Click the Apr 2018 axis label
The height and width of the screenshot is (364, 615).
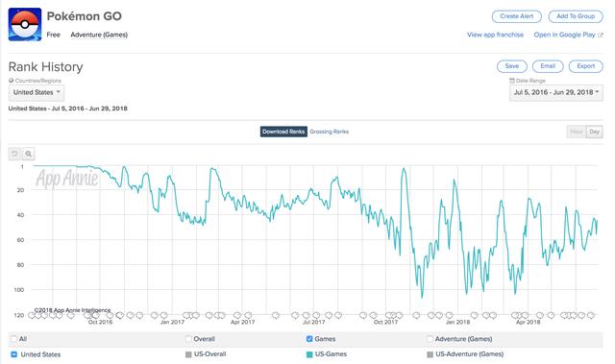click(528, 322)
